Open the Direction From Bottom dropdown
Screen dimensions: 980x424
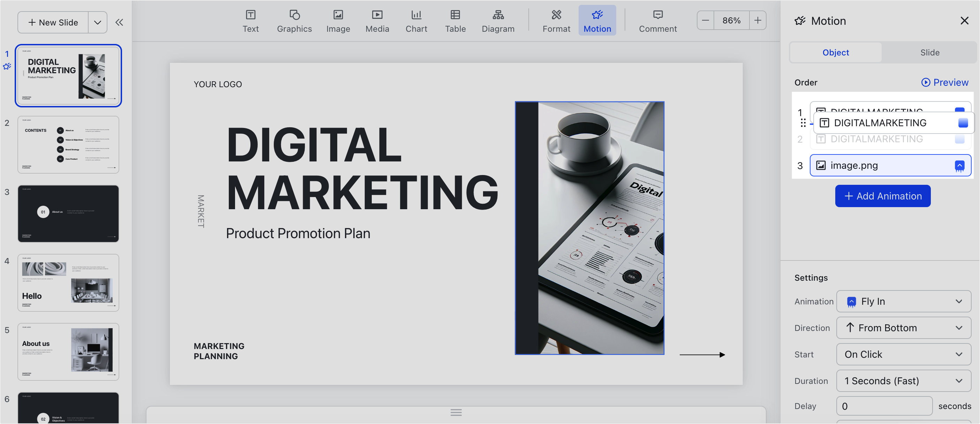coord(903,328)
